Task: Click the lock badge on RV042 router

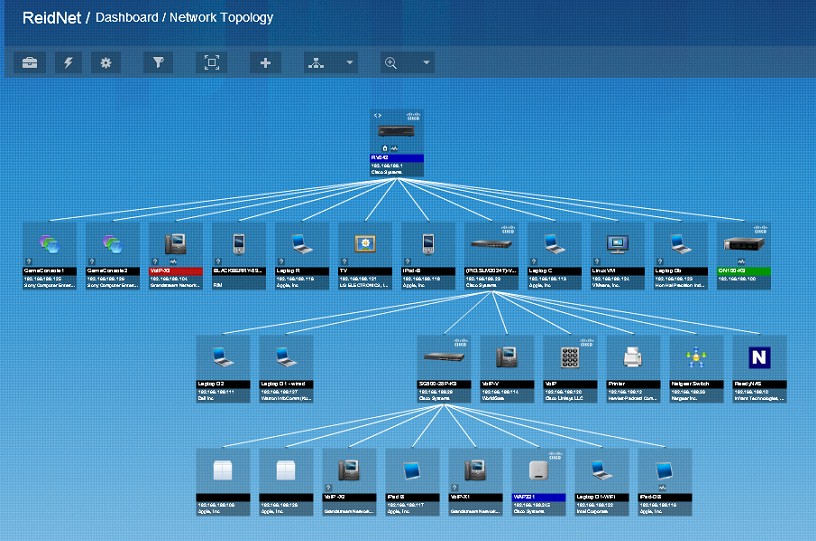Action: coord(385,148)
